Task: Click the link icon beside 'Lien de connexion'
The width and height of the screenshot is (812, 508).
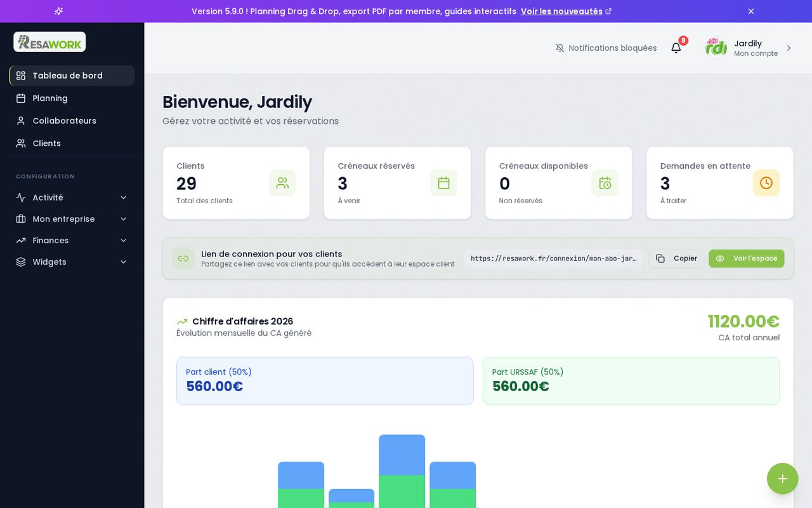Action: pyautogui.click(x=183, y=258)
